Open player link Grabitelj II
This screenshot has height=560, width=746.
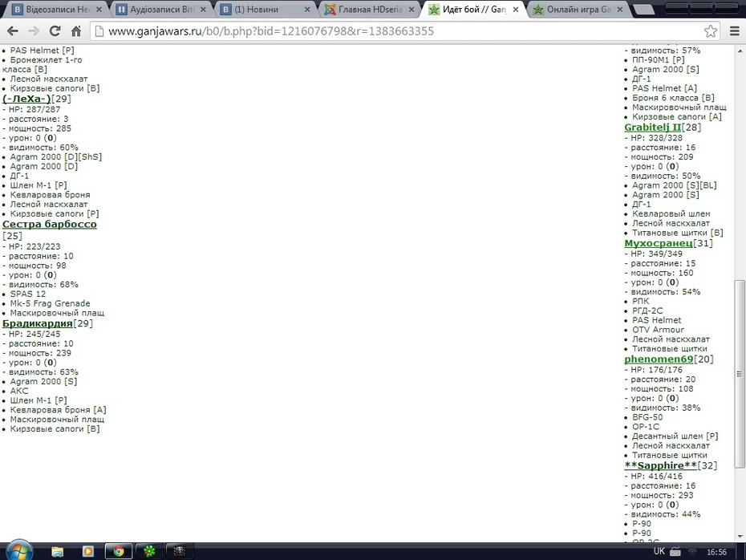pos(653,127)
